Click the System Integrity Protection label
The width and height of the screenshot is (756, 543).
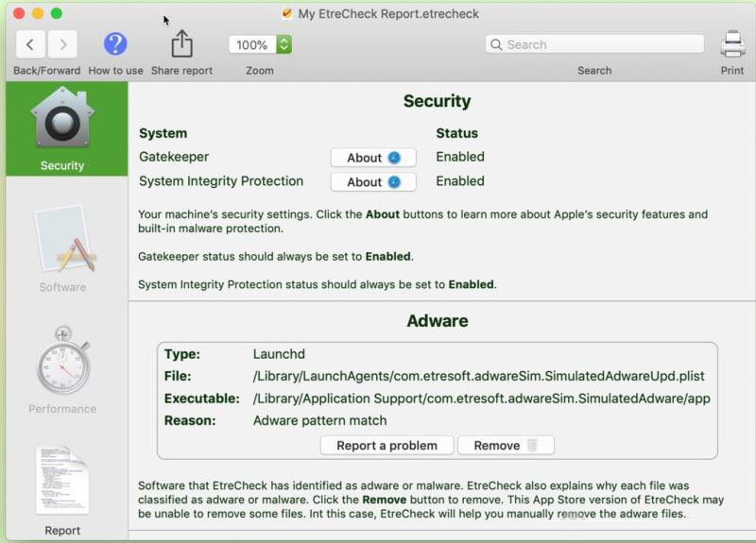point(221,181)
